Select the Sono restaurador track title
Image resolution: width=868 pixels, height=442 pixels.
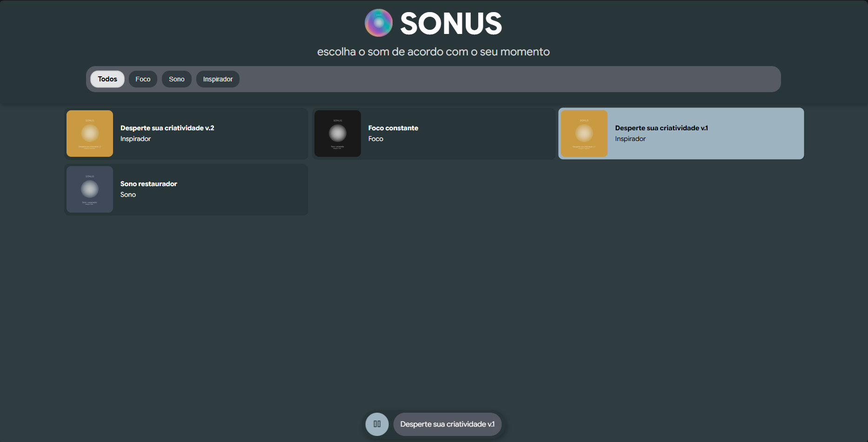148,184
